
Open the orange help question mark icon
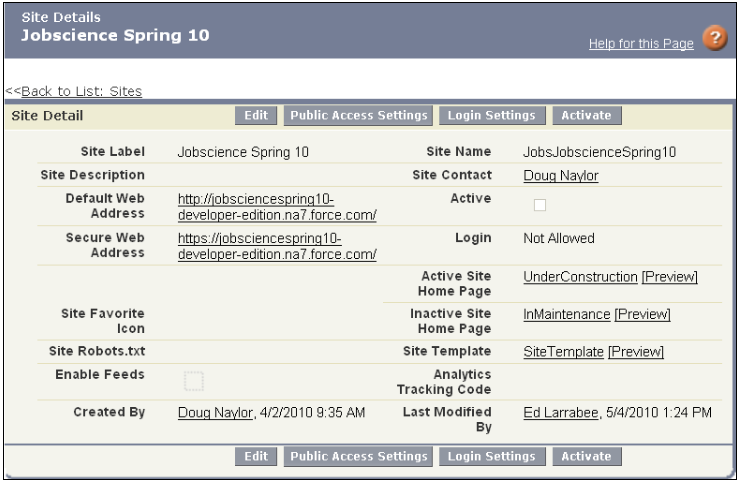(x=715, y=38)
